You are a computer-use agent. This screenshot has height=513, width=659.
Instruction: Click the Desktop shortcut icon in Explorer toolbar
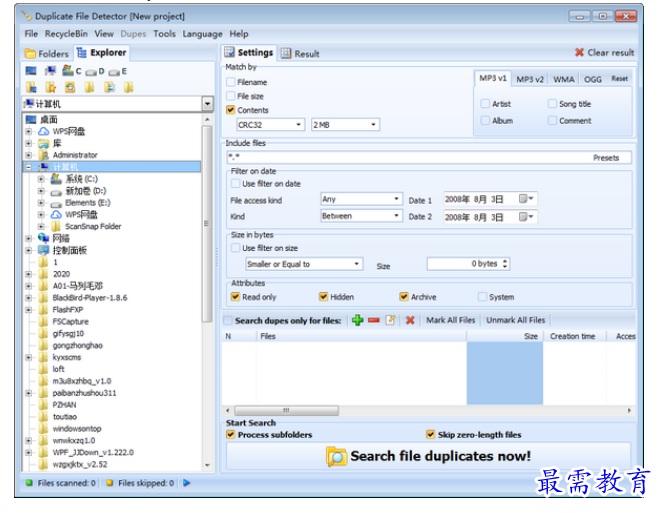click(x=31, y=71)
